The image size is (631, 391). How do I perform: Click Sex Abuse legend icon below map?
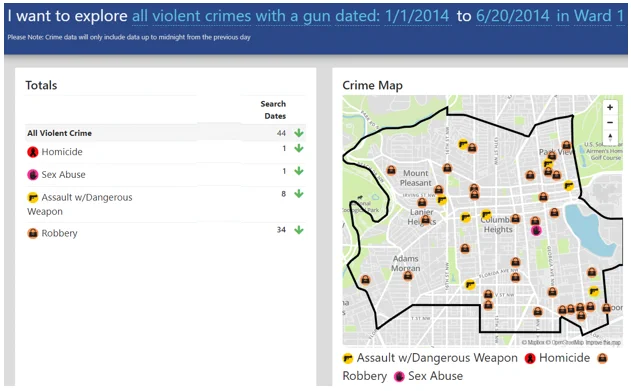[399, 377]
